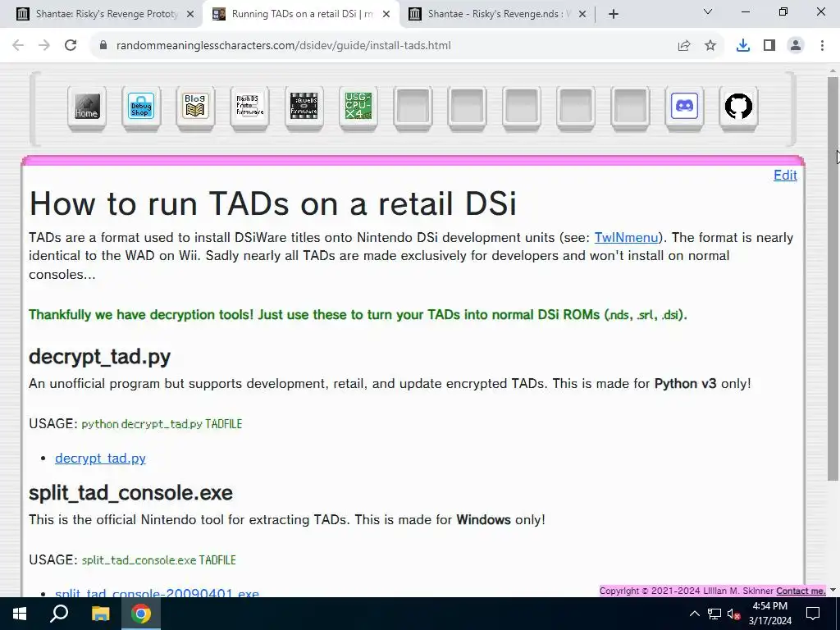
Task: Click the 'split_tad_console.exe TADFILE' usage code
Action: point(158,559)
